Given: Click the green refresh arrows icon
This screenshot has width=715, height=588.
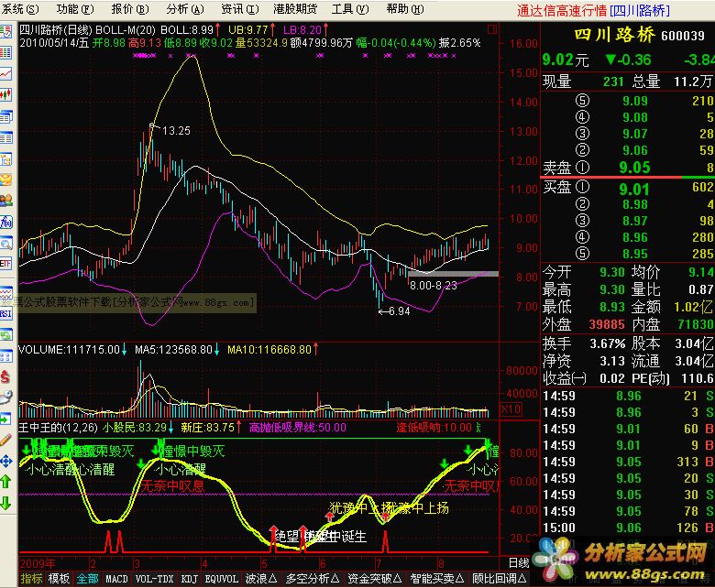Looking at the screenshot, I should click(5, 335).
